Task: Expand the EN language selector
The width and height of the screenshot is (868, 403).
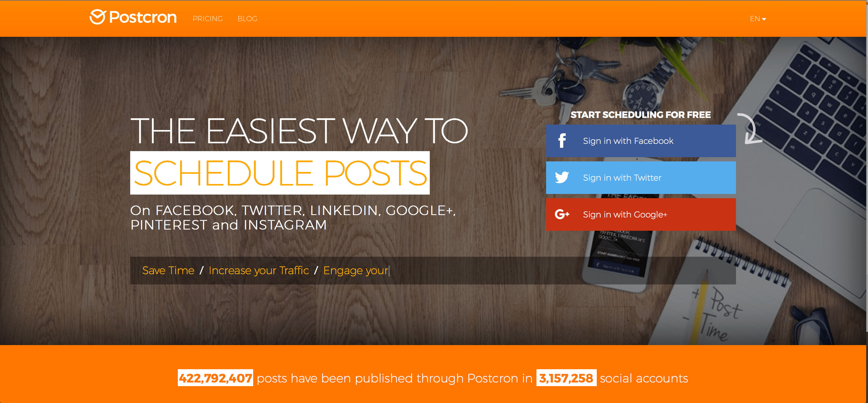Action: [757, 18]
